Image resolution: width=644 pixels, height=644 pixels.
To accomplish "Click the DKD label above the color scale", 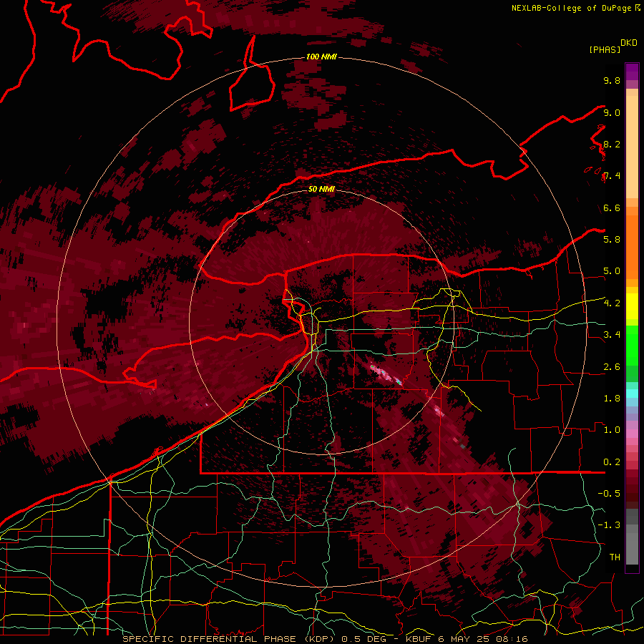I will [x=629, y=43].
